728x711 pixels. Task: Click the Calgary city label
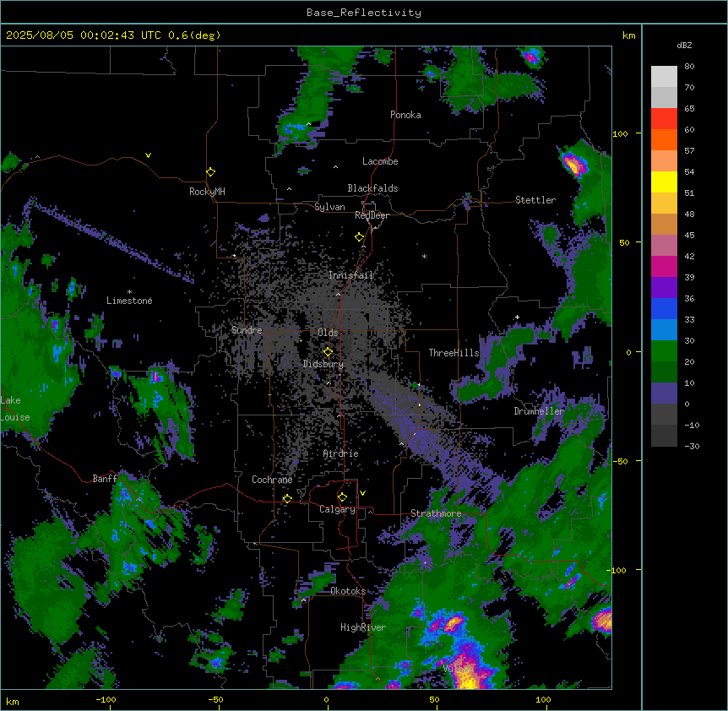tap(337, 509)
